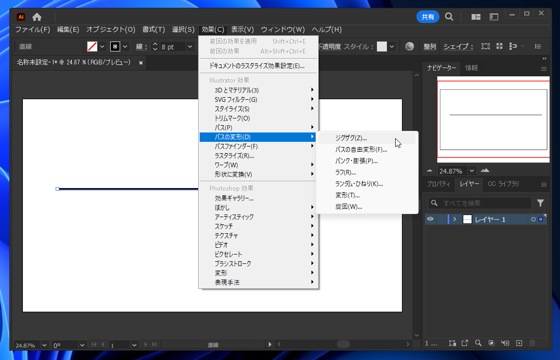The image size is (560, 360).
Task: Click the make clipping mask icon
Action: [x=491, y=343]
